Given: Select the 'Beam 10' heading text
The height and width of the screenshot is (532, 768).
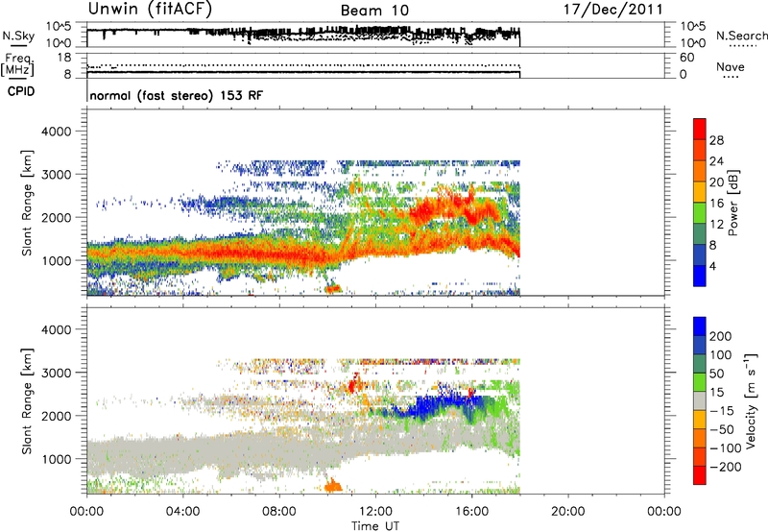Looking at the screenshot, I should [374, 11].
